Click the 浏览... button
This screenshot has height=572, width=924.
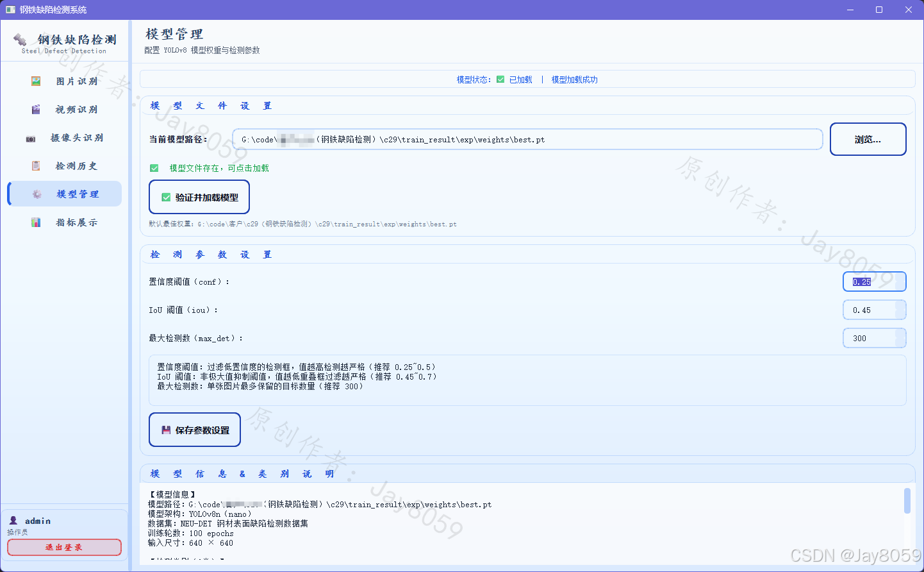[868, 139]
